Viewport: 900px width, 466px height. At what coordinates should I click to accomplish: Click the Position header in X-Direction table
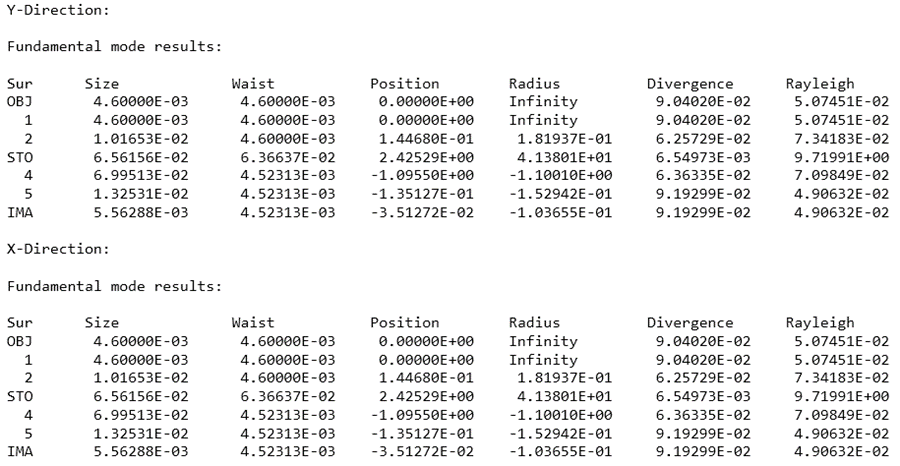[404, 323]
